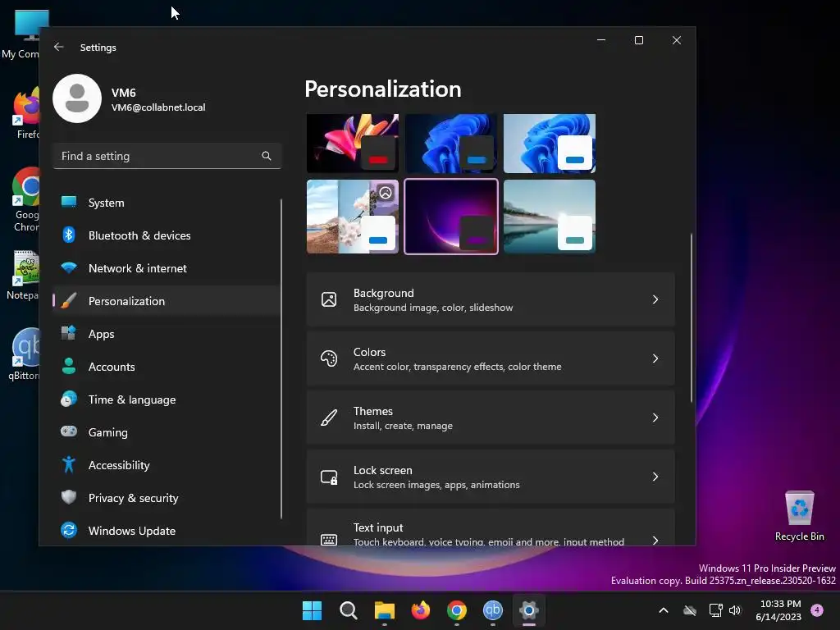Open Background image, color, slideshow settings

point(491,299)
